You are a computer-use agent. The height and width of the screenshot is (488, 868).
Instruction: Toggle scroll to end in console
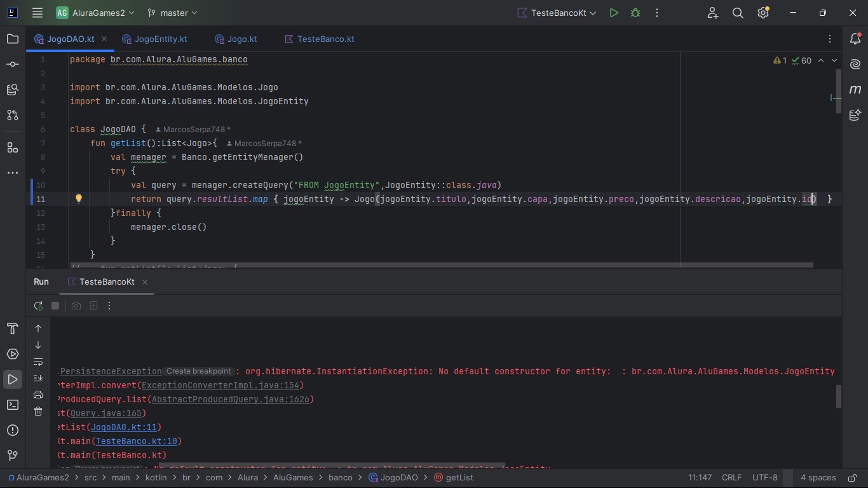point(38,378)
